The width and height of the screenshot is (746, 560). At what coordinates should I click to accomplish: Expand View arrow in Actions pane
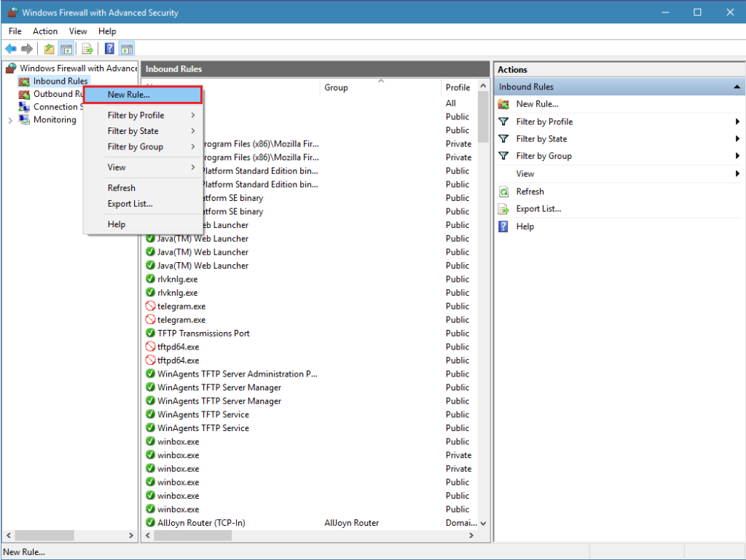pos(737,173)
